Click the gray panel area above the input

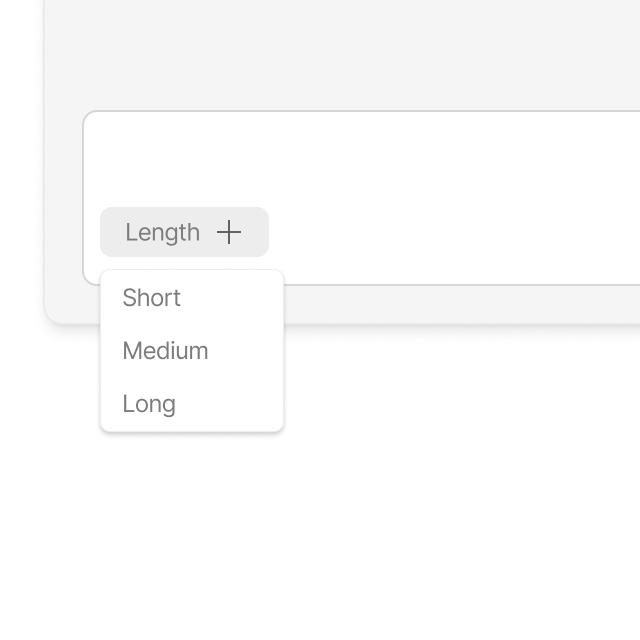(340, 55)
